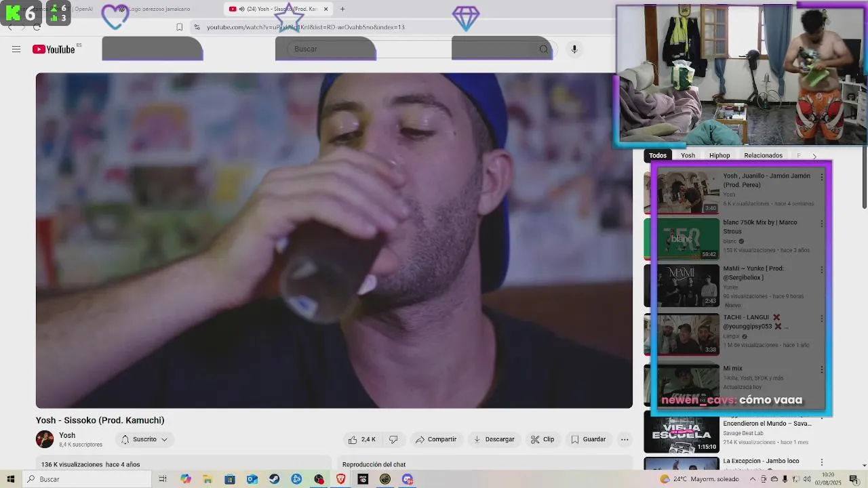Open volume control in system tray
This screenshot has height=488, width=868.
click(808, 479)
